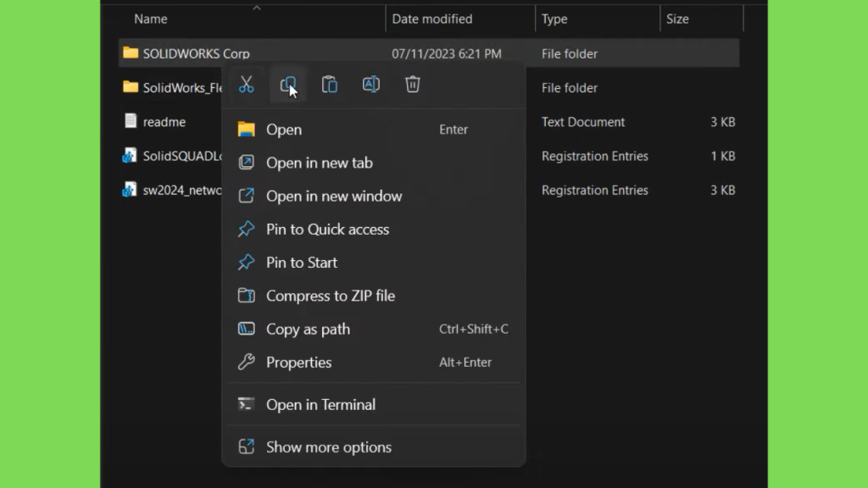The width and height of the screenshot is (868, 488).
Task: Choose Open in Terminal
Action: click(374, 404)
